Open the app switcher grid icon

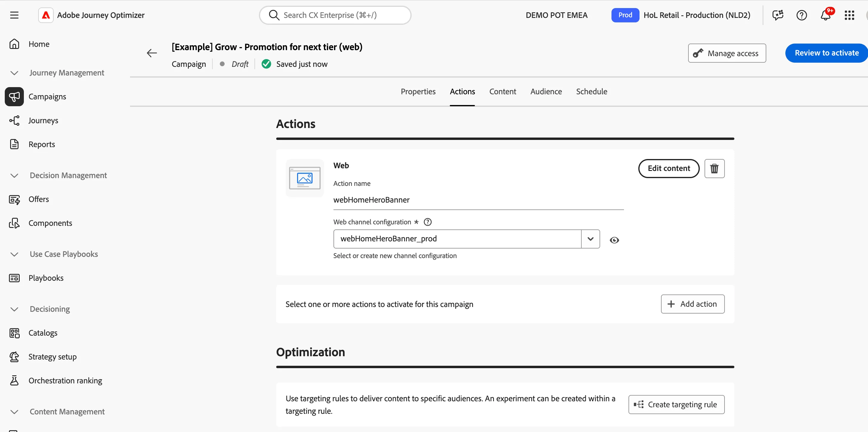point(850,15)
